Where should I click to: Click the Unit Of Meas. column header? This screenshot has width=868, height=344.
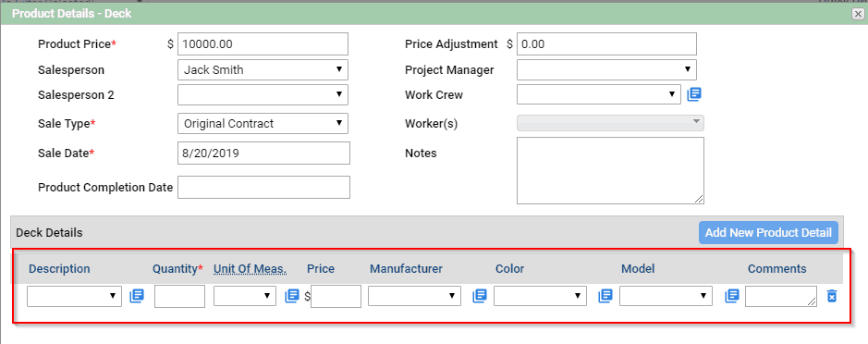(x=251, y=269)
